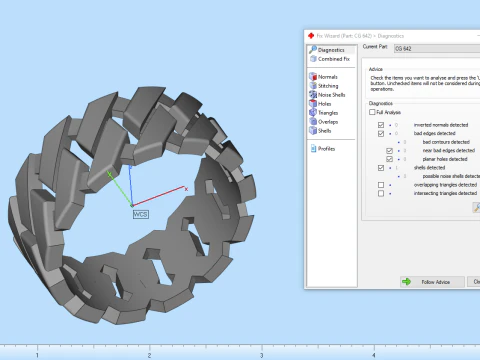
Task: Click the red X axis label
Action: pos(186,189)
